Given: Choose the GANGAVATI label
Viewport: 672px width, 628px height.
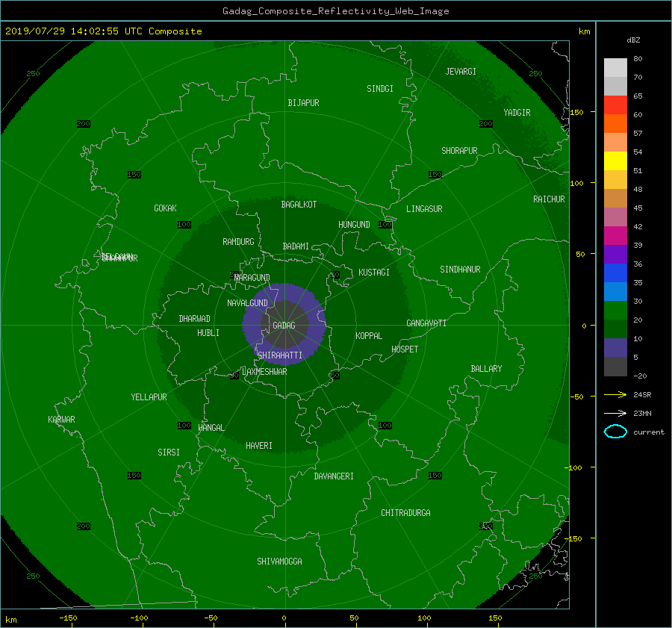Looking at the screenshot, I should [426, 323].
